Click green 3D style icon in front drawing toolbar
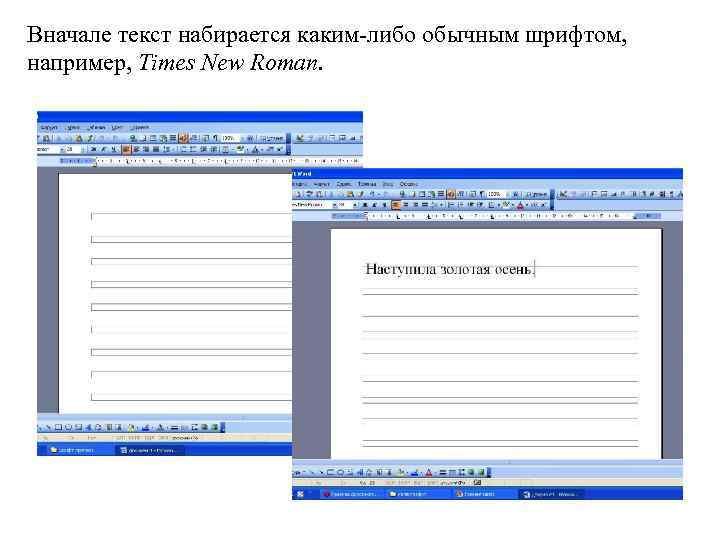720x540 pixels. [481, 472]
